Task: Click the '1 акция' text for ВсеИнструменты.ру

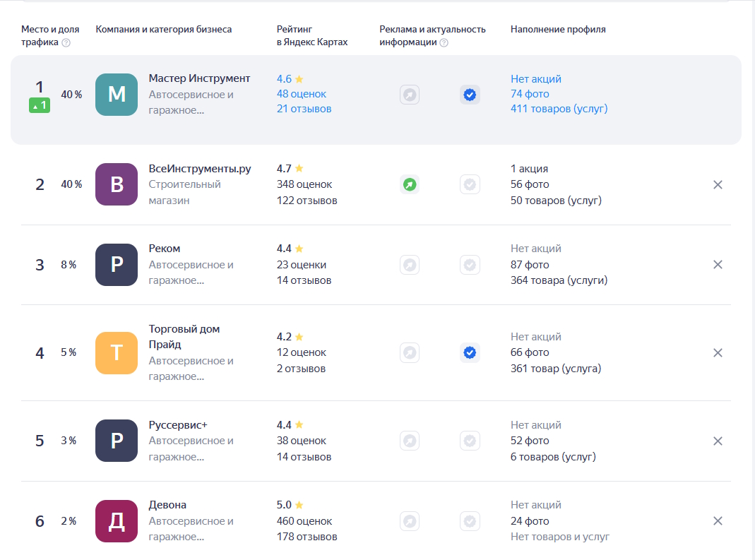Action: point(529,169)
